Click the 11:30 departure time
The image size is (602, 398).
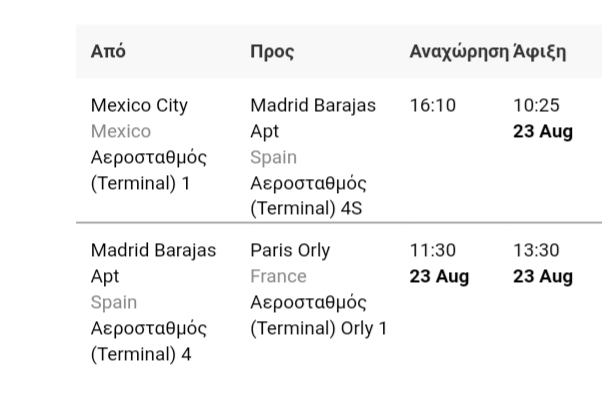(x=433, y=251)
